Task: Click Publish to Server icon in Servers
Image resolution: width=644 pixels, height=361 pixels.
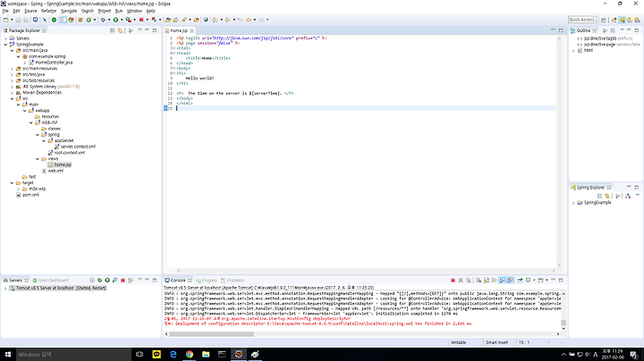Action: (131, 281)
